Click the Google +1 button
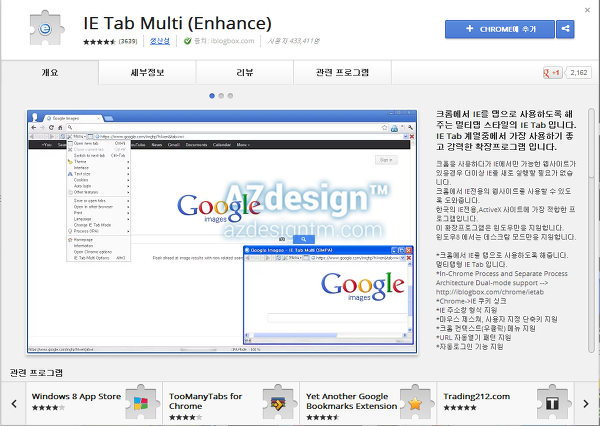Image resolution: width=600 pixels, height=426 pixels. 553,73
